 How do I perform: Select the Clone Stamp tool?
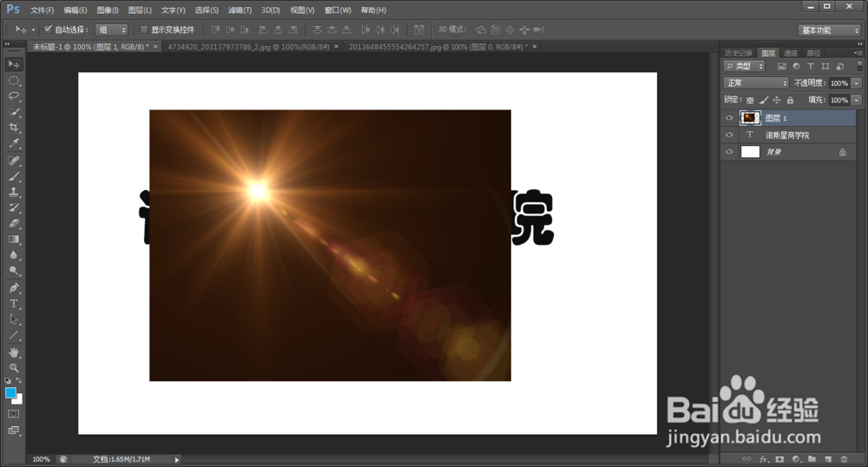click(14, 192)
